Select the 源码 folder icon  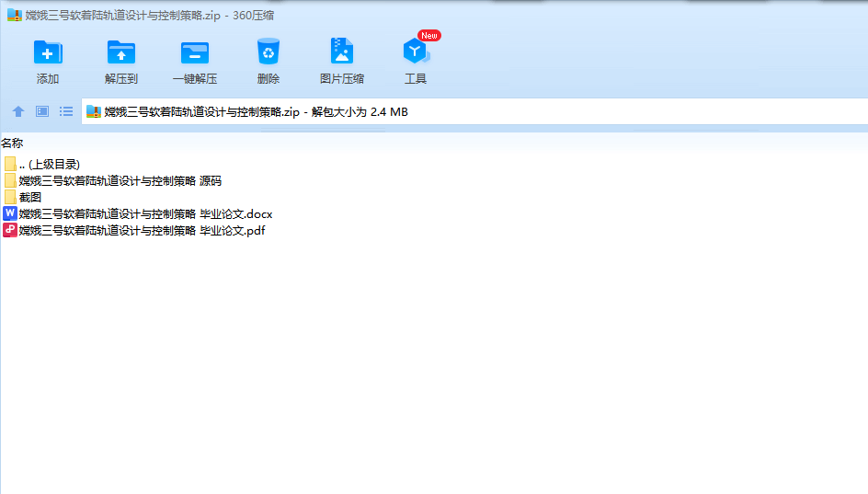[10, 180]
